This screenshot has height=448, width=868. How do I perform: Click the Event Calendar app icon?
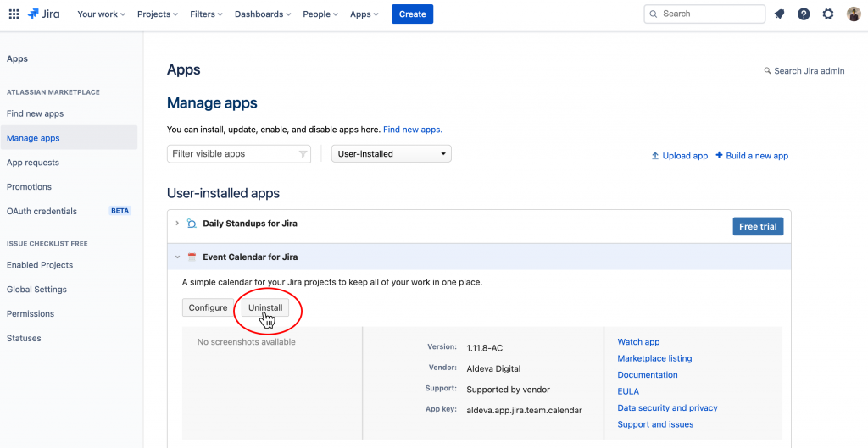point(192,257)
